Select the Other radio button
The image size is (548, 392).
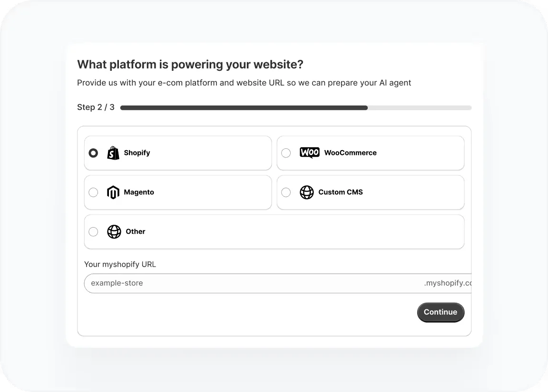tap(93, 231)
